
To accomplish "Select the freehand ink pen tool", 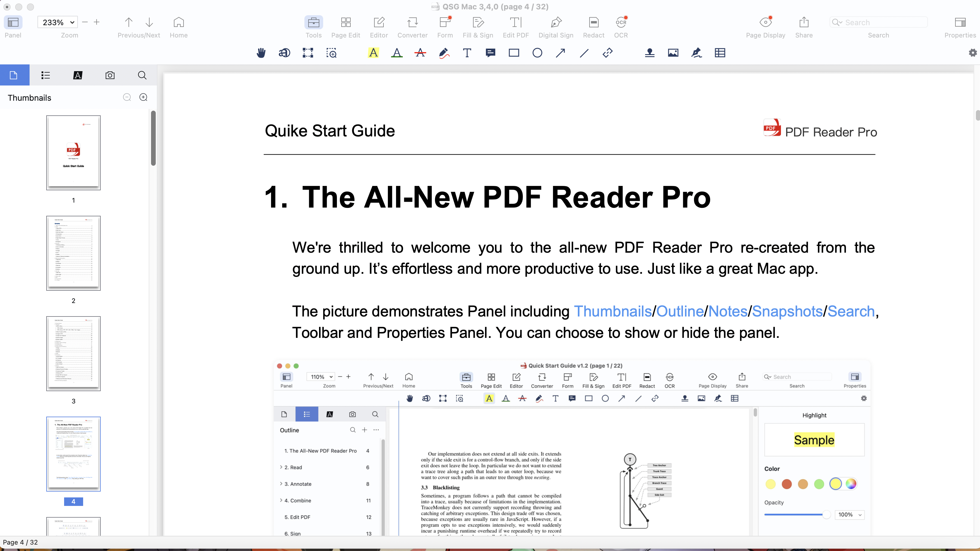I will (443, 53).
